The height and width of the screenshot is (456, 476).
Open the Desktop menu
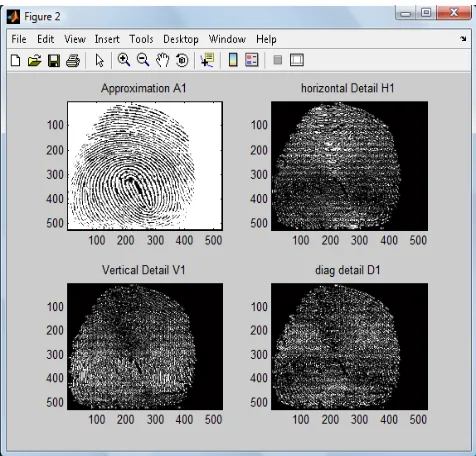tap(181, 39)
